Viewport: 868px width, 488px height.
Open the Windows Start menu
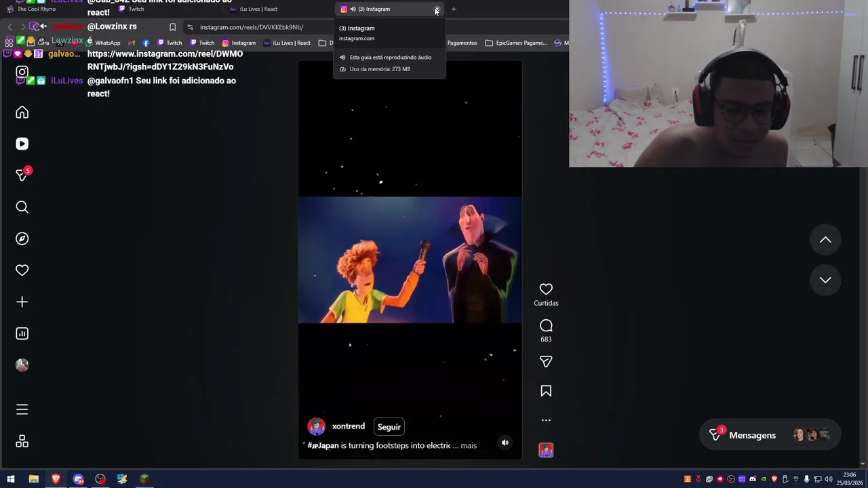[x=11, y=479]
